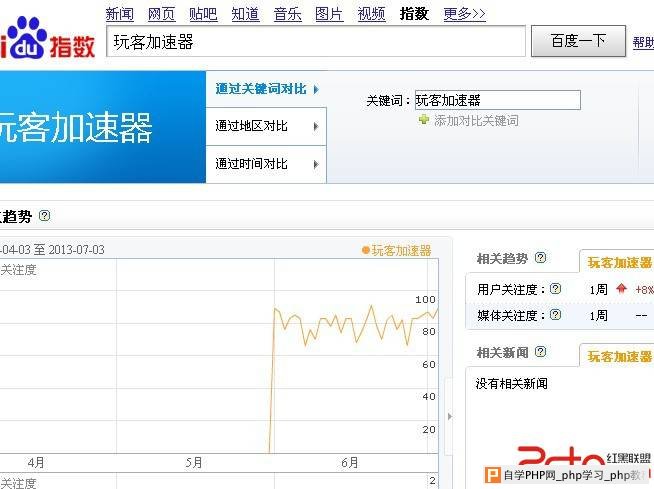The width and height of the screenshot is (654, 489).
Task: Click the help icon next to 用户关注度
Action: click(556, 289)
